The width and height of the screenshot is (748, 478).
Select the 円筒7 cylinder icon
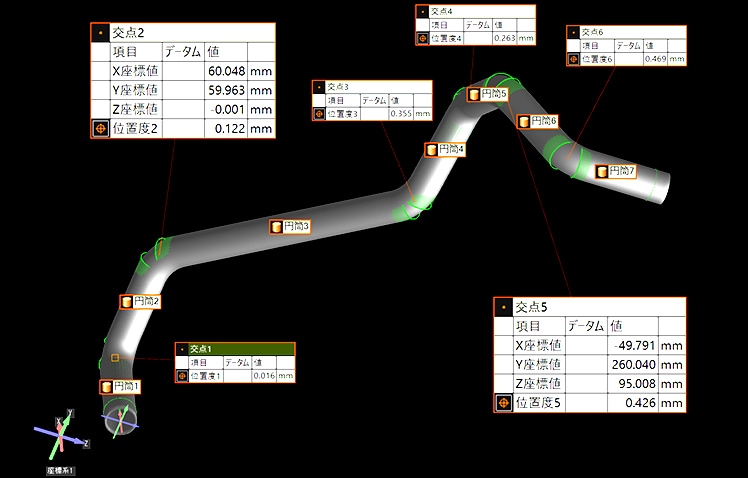pos(602,172)
